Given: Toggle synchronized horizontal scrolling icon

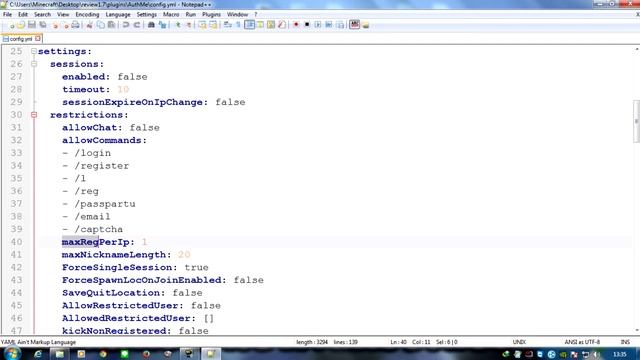Looking at the screenshot, I should click(x=213, y=25).
